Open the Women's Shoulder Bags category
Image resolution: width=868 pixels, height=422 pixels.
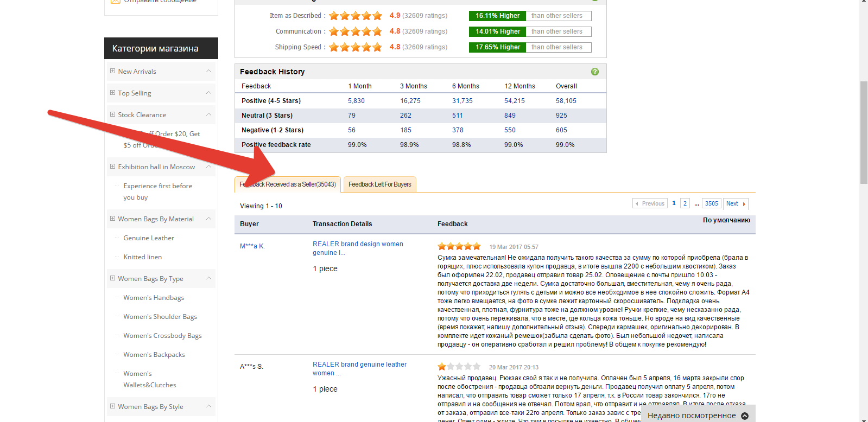click(160, 316)
